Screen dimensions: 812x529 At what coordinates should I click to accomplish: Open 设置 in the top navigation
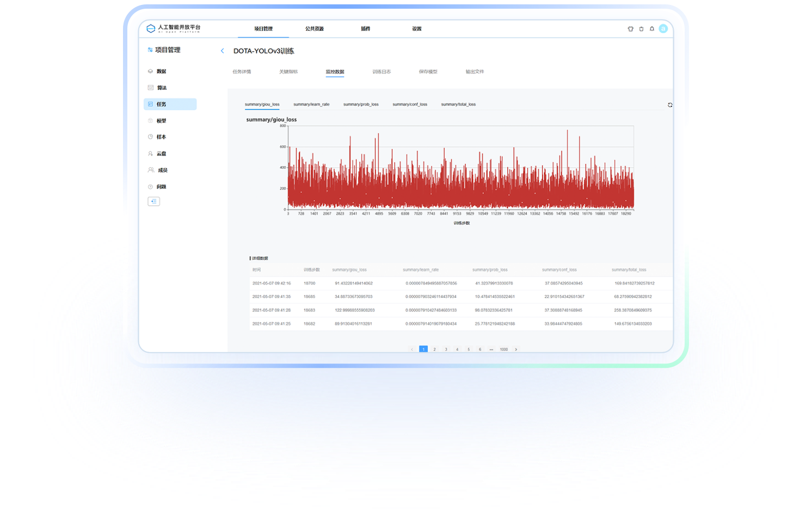416,29
